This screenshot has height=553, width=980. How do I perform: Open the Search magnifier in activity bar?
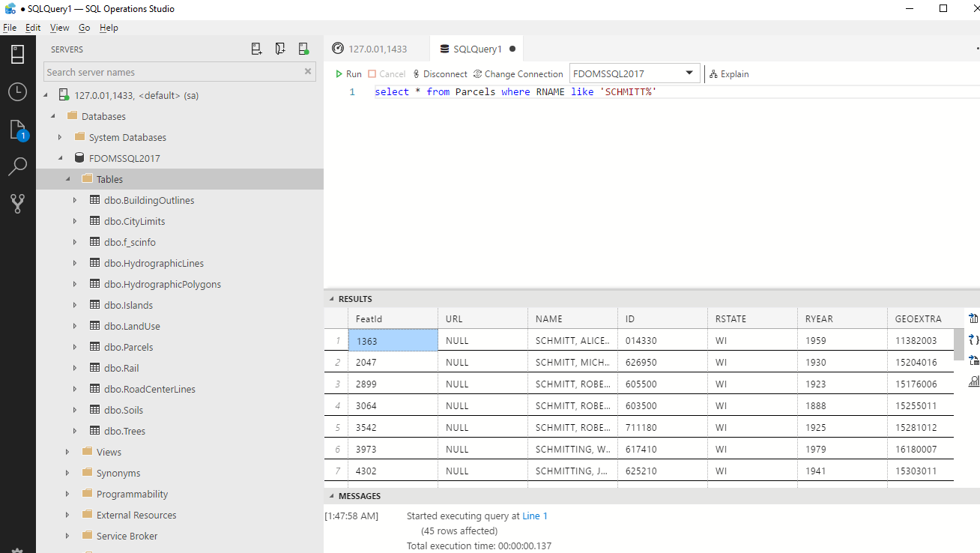18,166
